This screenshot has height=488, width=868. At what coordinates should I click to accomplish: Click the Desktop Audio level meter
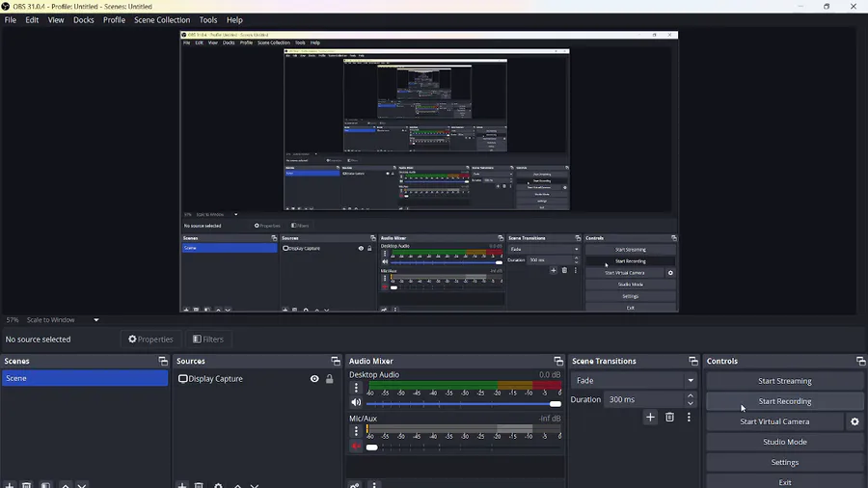point(465,385)
